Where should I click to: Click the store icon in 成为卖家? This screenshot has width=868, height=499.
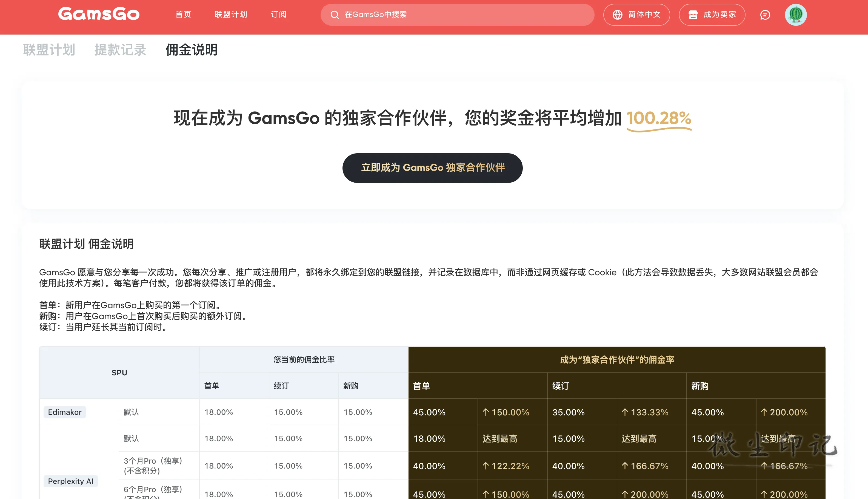[693, 15]
